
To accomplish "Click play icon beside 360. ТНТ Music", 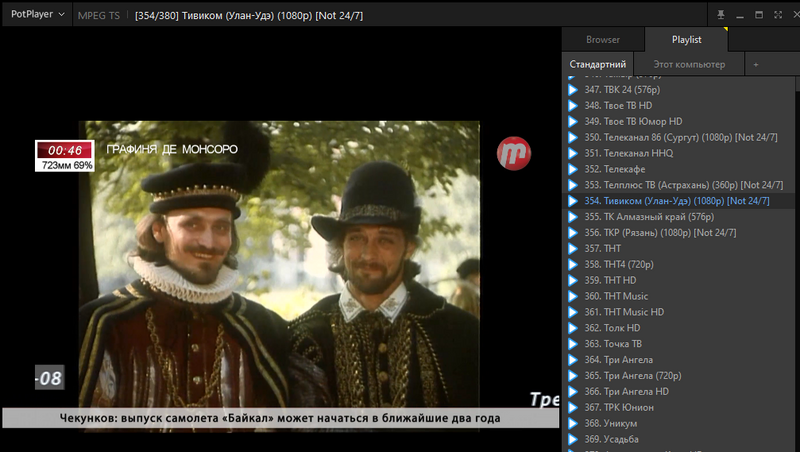I will pyautogui.click(x=573, y=296).
